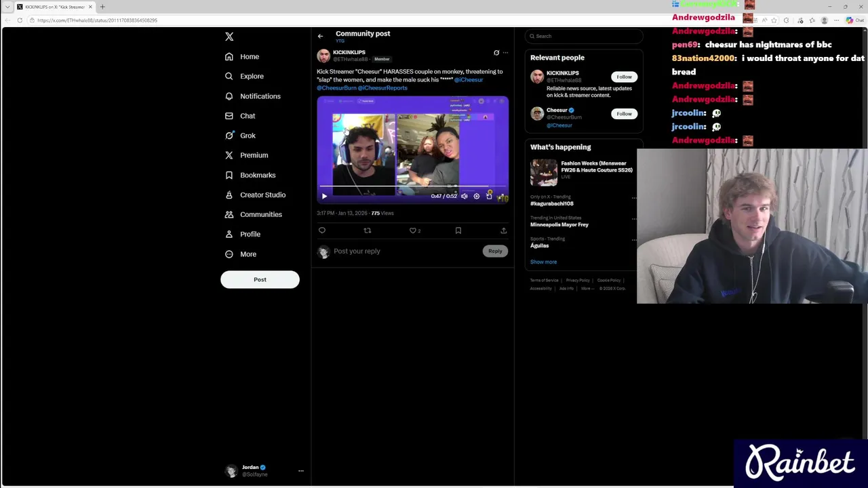Screen dimensions: 868x488
Task: Open the Ads info footer link
Action: pyautogui.click(x=566, y=289)
